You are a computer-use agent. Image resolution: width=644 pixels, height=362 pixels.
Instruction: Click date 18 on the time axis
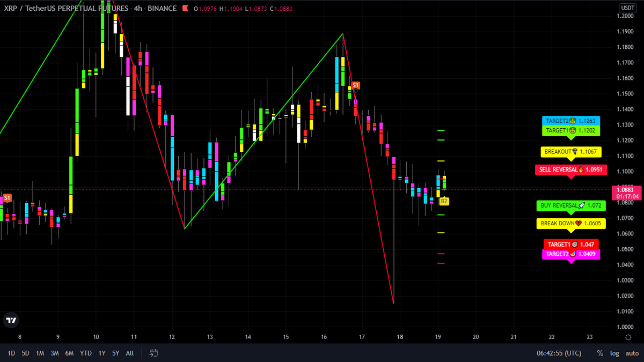[x=400, y=337]
